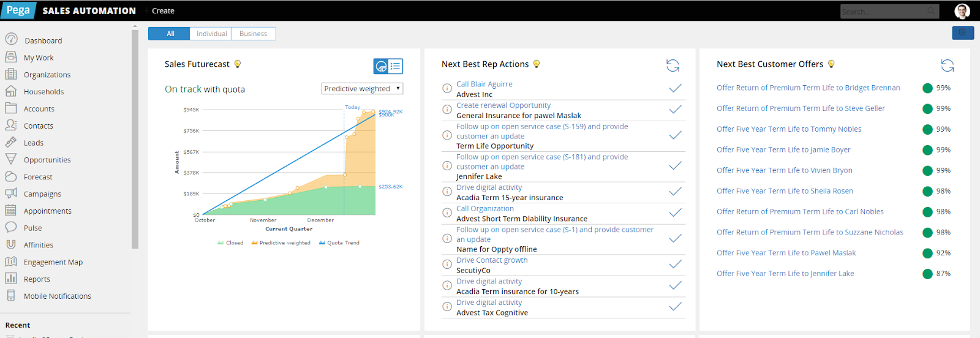980x338 pixels.
Task: Go to Leads menu item
Action: tap(34, 143)
